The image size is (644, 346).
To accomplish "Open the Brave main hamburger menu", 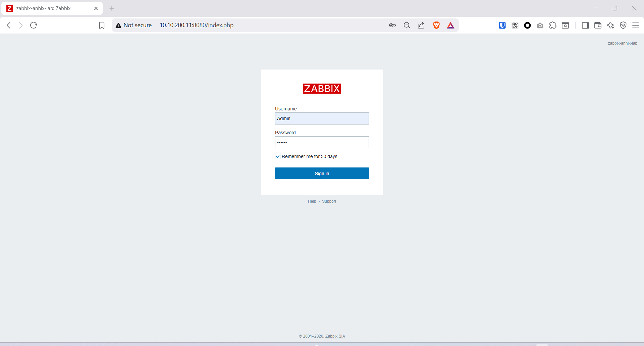I will tap(636, 25).
